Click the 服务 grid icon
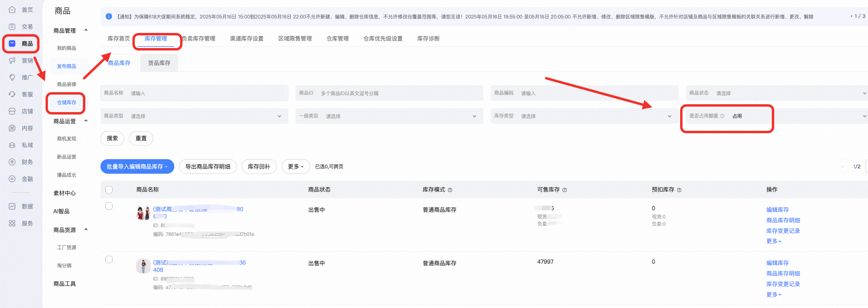 (12, 223)
